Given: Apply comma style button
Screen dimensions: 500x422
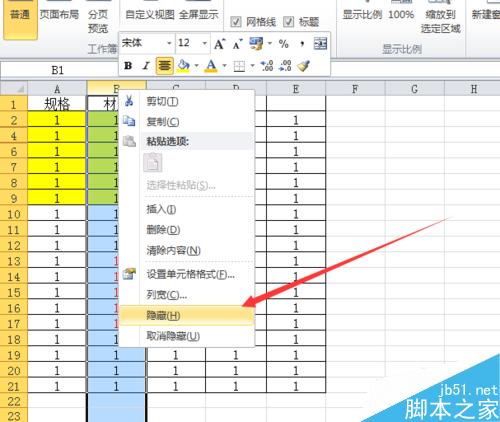Looking at the screenshot, I should (302, 44).
